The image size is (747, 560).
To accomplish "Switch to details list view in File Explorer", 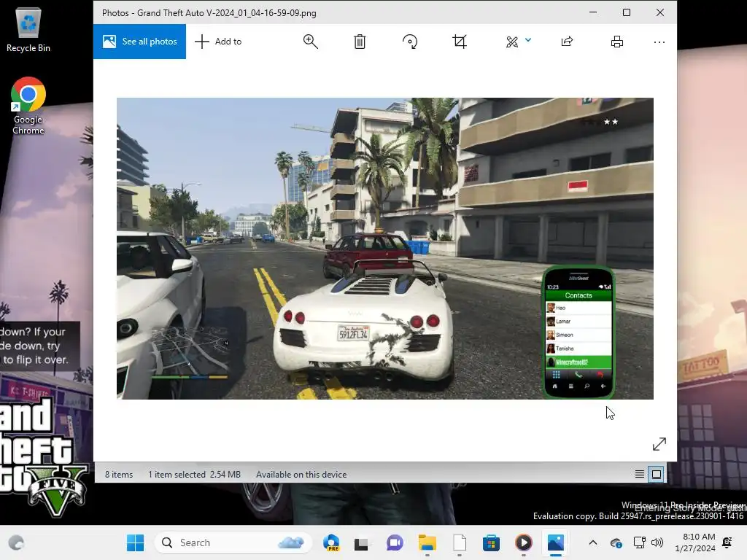I will [640, 474].
